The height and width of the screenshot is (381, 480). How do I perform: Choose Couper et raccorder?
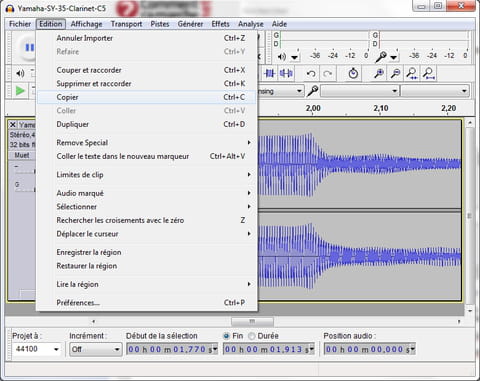click(x=147, y=70)
